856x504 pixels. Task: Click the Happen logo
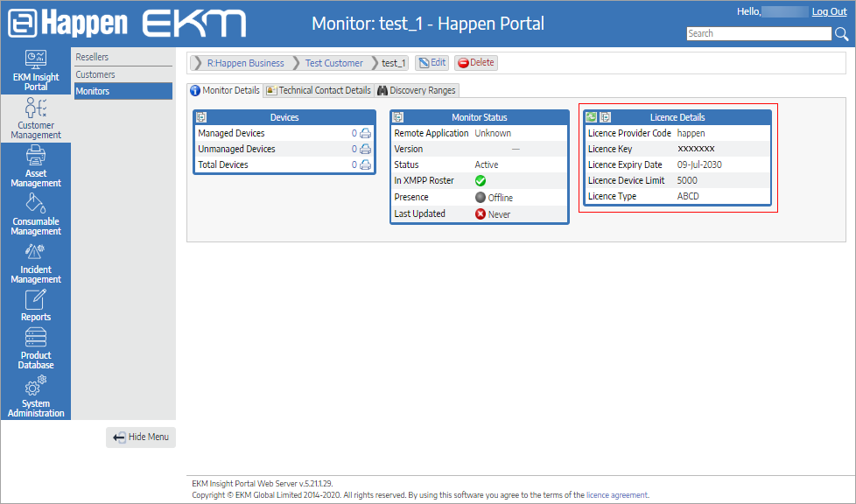pos(68,24)
